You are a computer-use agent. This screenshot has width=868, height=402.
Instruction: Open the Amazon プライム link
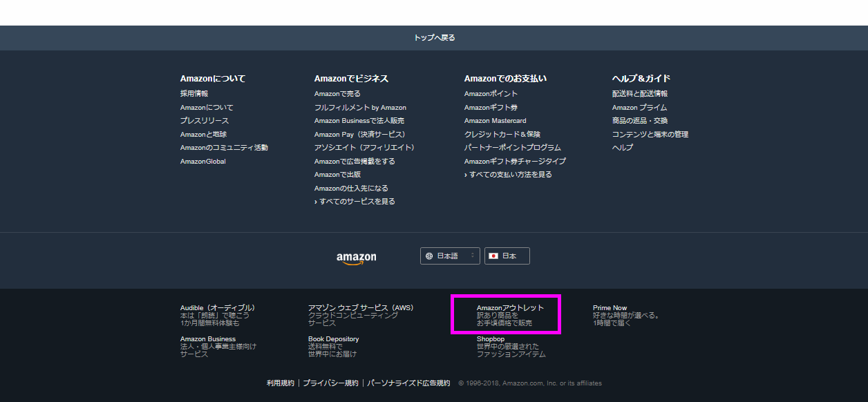pos(639,108)
